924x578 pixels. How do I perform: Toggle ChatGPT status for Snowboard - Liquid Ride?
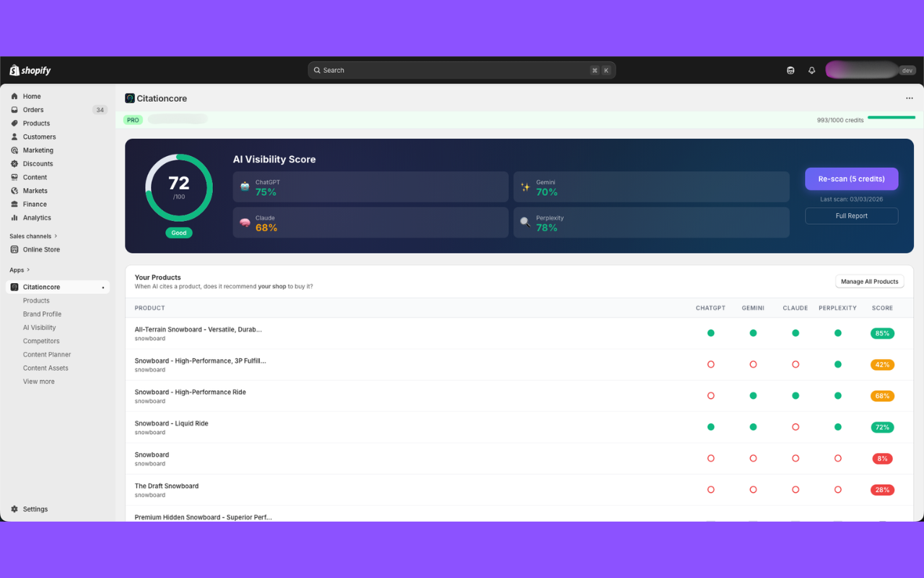711,427
